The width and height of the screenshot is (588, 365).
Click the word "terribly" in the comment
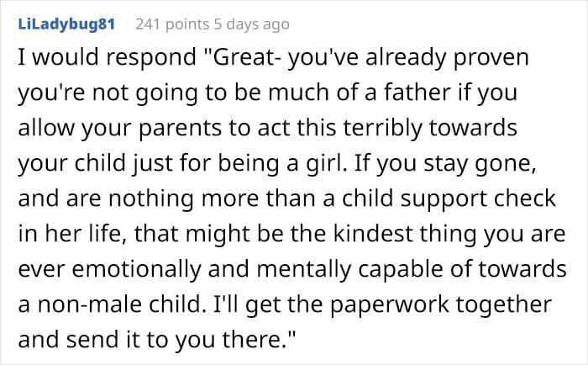pos(383,128)
